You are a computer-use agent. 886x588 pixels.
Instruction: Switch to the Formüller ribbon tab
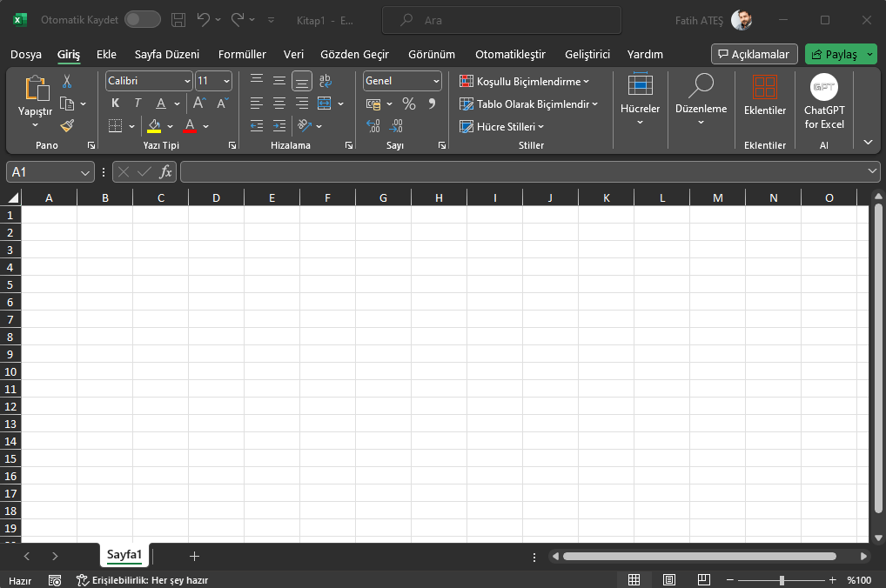242,54
